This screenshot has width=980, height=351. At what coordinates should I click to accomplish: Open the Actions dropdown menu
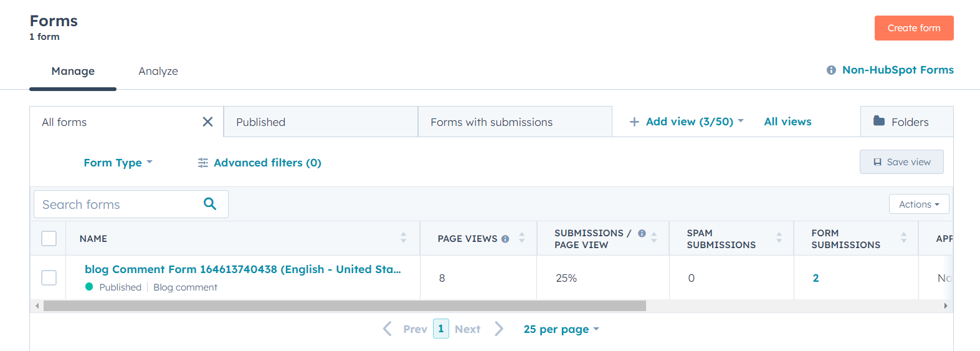[x=919, y=204]
